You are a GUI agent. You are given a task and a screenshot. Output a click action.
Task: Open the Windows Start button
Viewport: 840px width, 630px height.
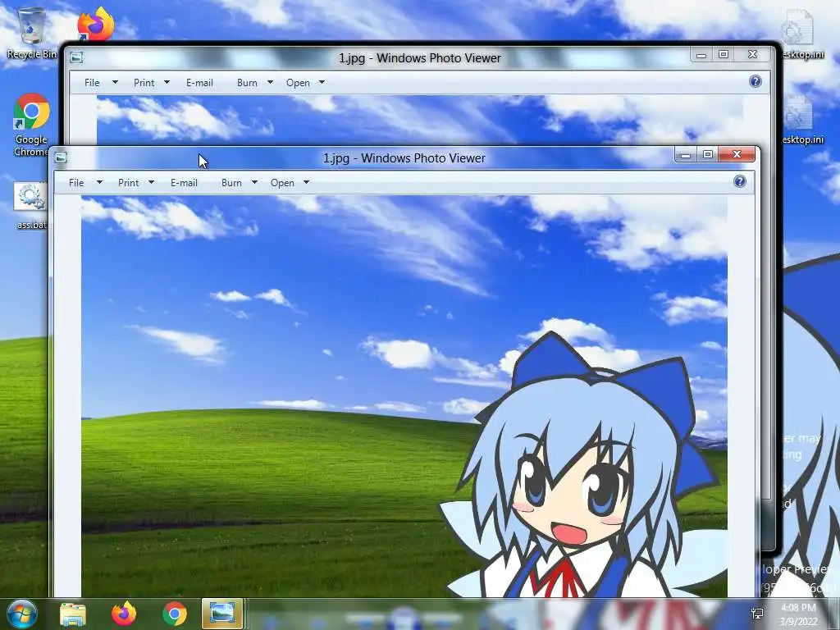(x=22, y=614)
